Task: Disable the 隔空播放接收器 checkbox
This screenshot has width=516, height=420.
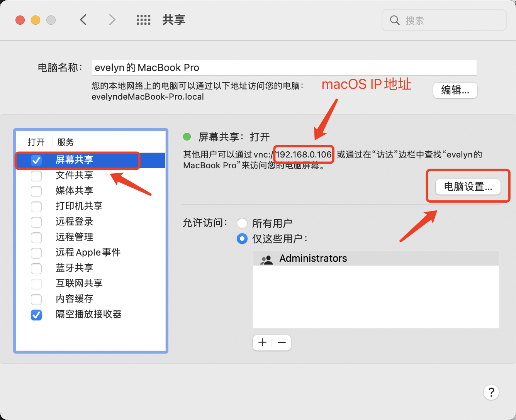Action: 36,315
